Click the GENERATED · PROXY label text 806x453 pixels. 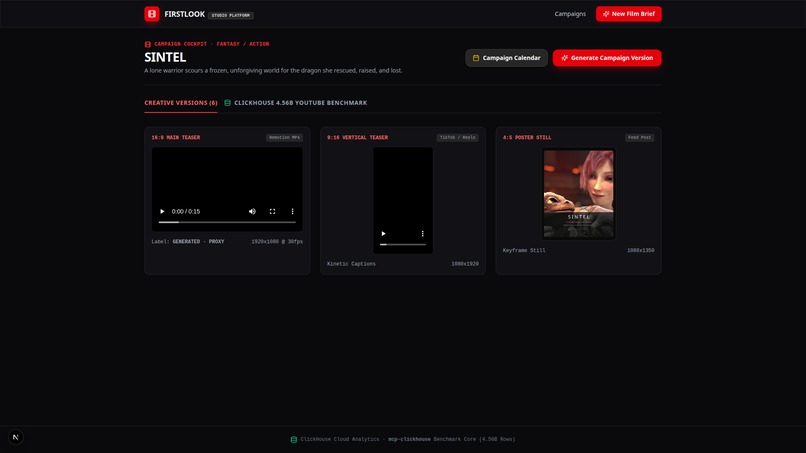click(x=198, y=242)
